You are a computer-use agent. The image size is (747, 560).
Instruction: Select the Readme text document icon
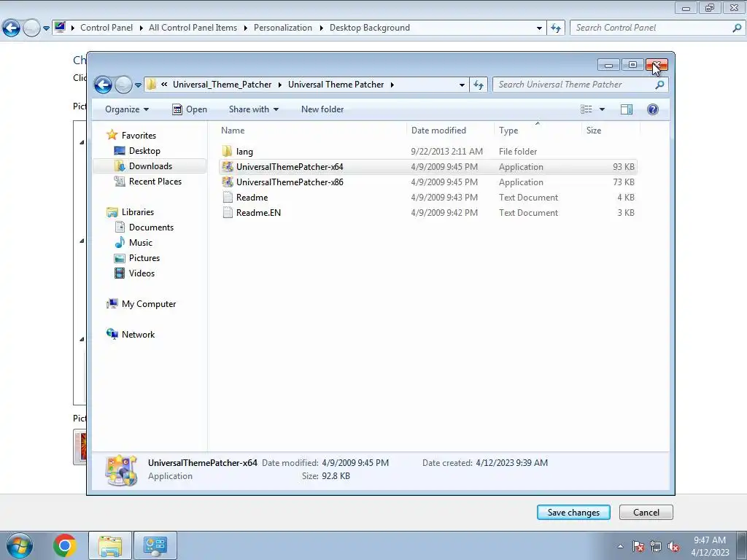[x=228, y=197]
